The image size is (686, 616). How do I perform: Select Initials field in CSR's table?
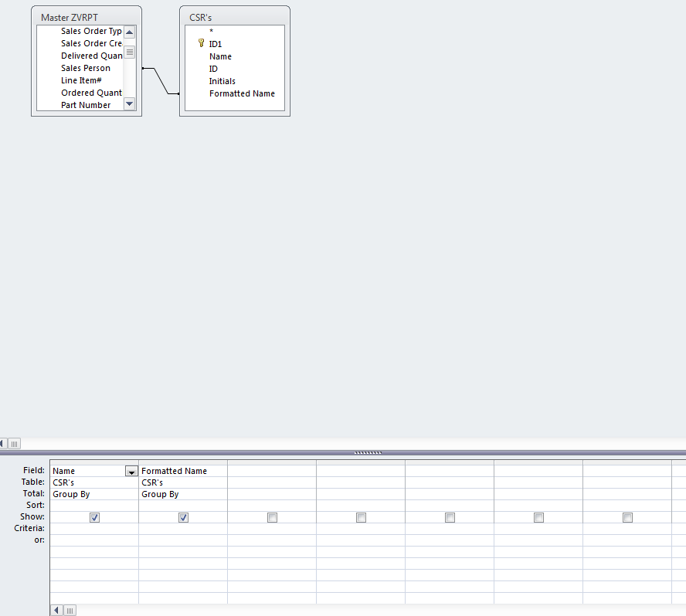pos(222,81)
